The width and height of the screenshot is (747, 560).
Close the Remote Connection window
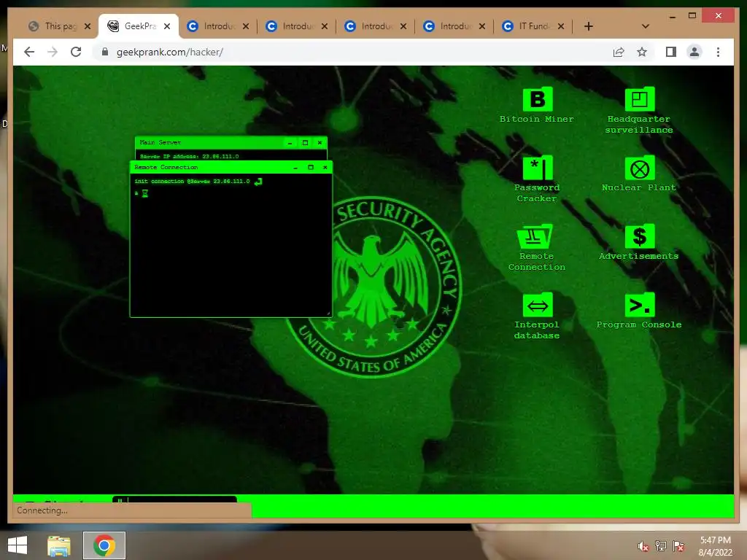(325, 167)
